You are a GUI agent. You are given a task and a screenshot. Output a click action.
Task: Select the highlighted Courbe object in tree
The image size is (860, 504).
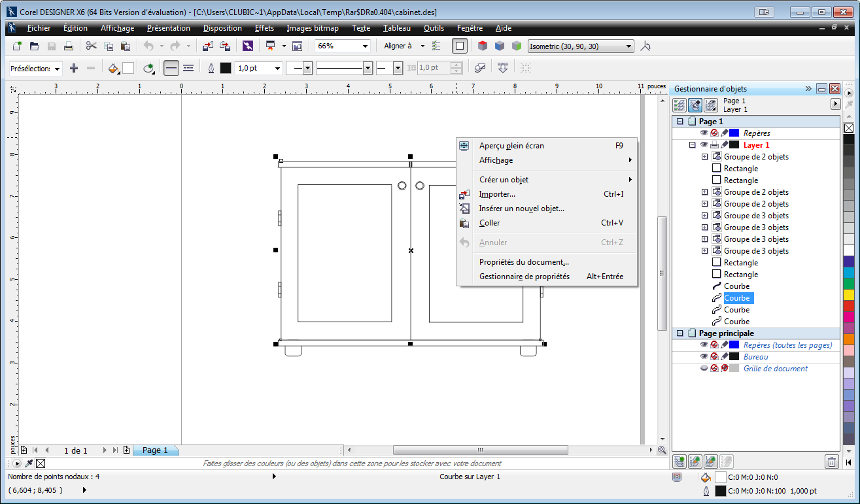737,298
